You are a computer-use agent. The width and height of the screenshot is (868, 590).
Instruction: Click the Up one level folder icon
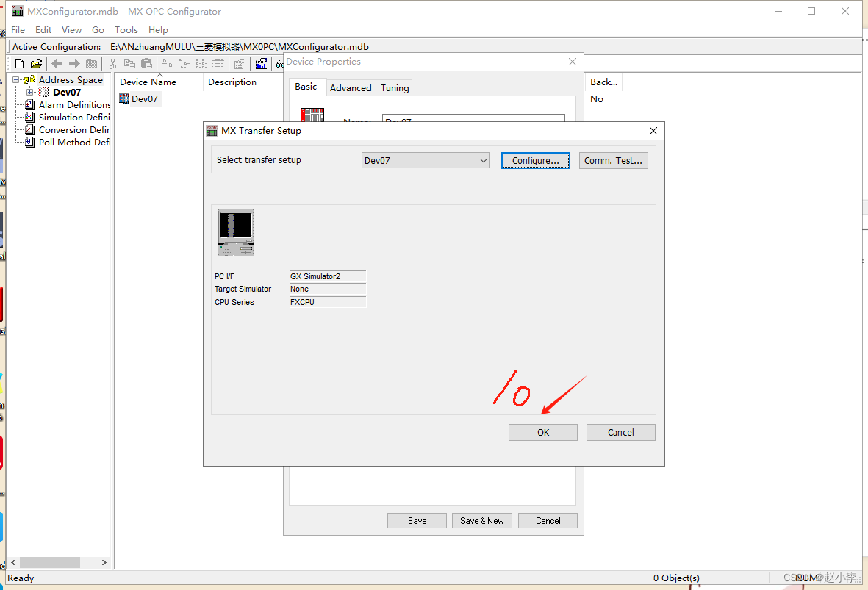point(91,64)
